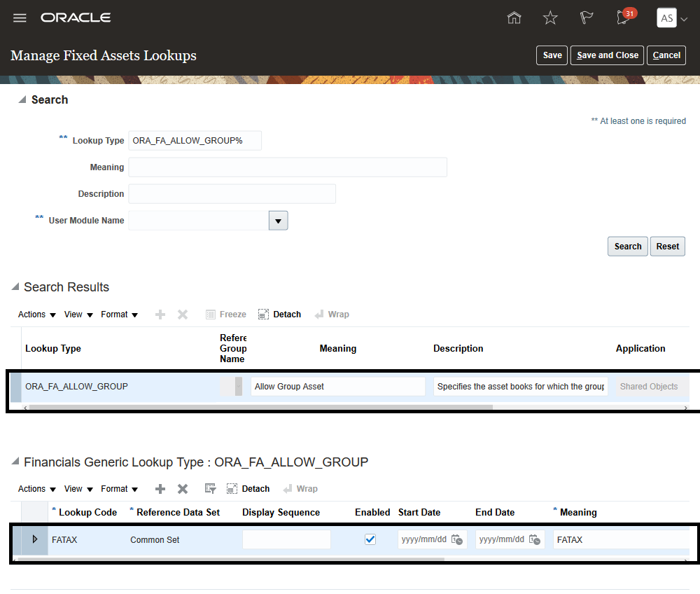Open Favorites star icon

(x=550, y=18)
